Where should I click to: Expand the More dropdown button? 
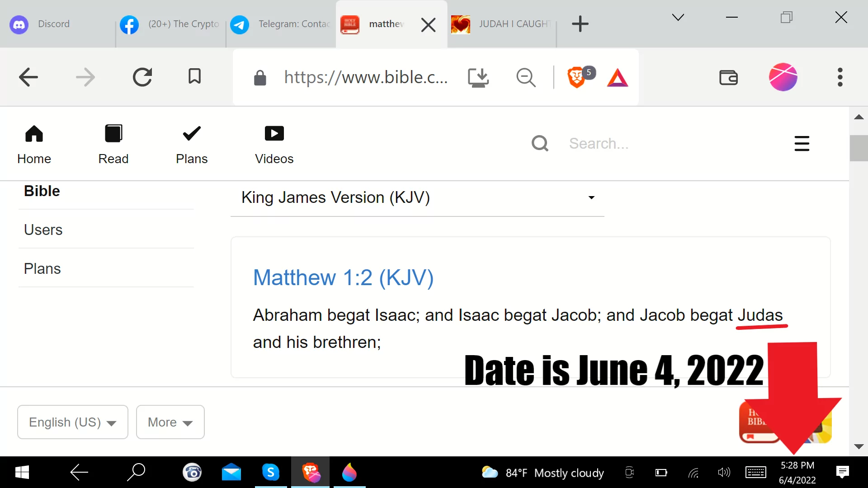click(x=170, y=422)
